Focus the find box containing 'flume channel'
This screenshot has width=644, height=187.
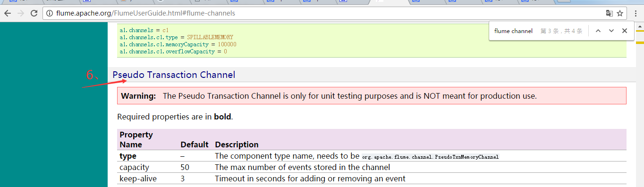coord(514,31)
